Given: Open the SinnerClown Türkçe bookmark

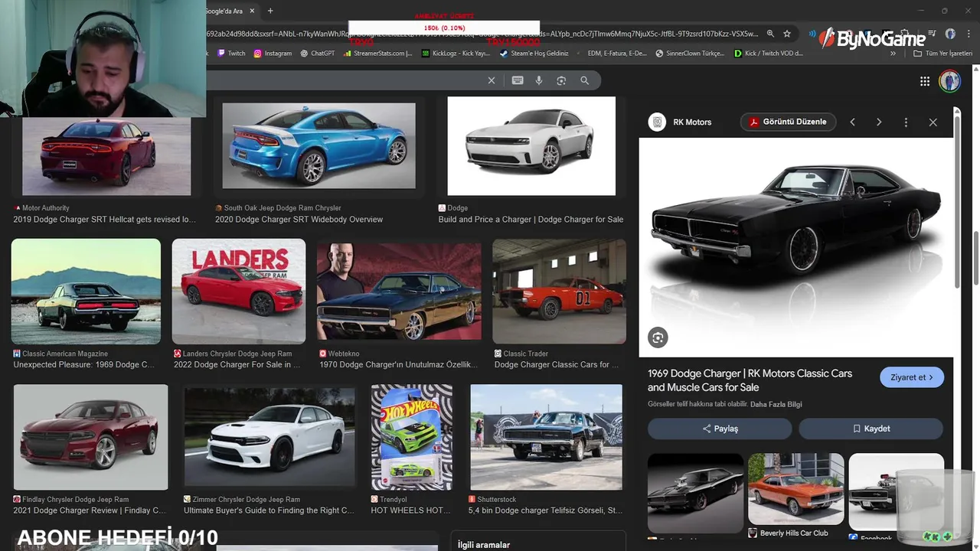Looking at the screenshot, I should (x=689, y=54).
